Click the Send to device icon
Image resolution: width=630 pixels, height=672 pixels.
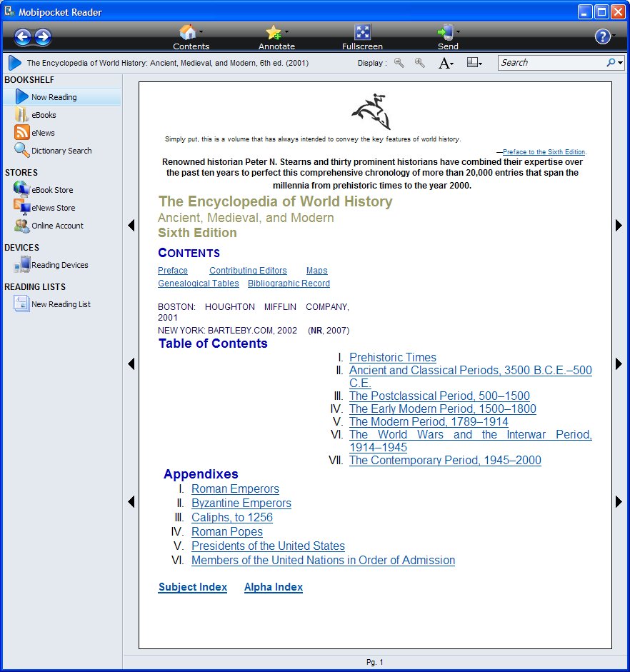click(x=445, y=32)
